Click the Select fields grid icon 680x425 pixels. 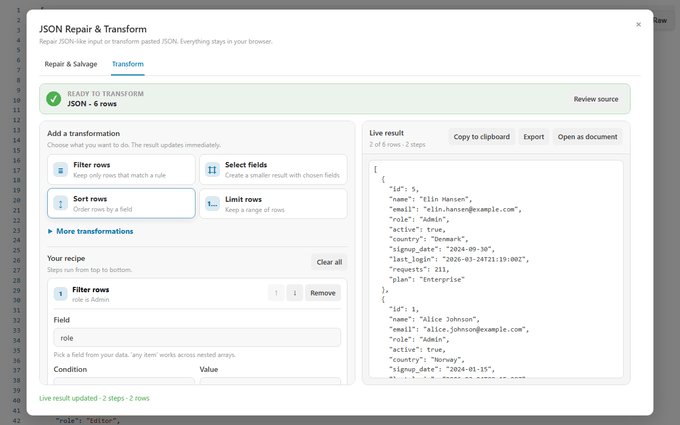point(212,170)
